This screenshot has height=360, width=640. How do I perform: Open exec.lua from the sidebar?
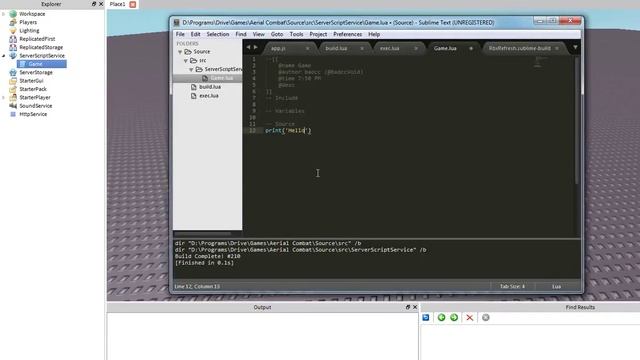pyautogui.click(x=209, y=96)
